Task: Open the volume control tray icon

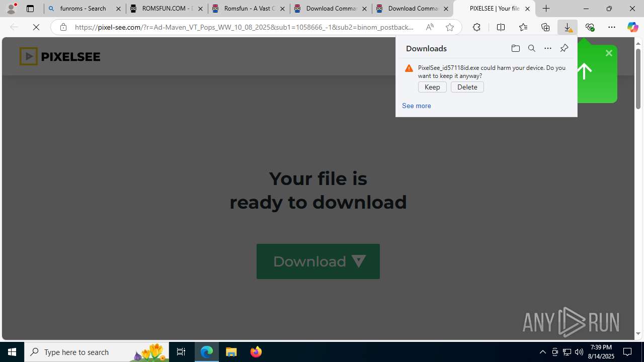Action: (x=579, y=352)
